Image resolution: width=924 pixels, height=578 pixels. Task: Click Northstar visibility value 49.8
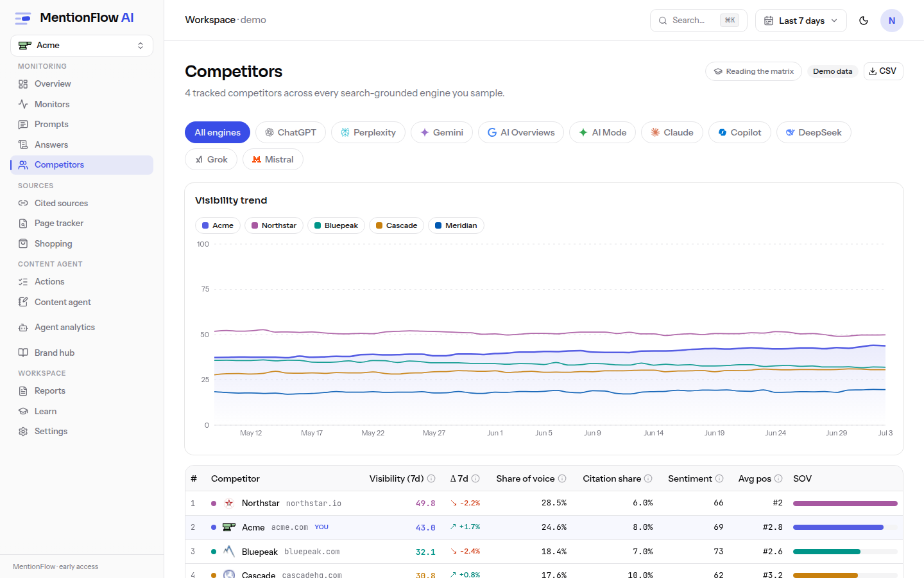coord(425,504)
